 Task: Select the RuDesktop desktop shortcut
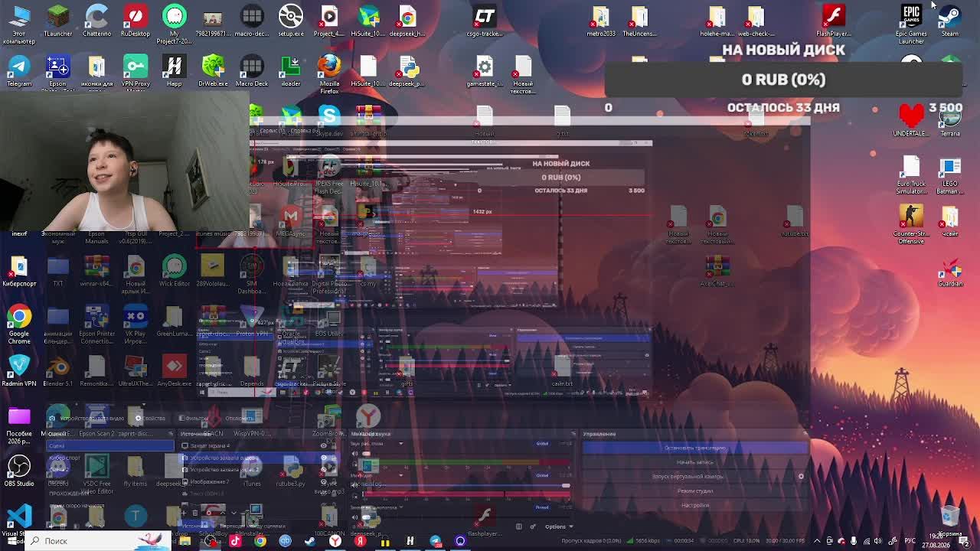tap(136, 21)
